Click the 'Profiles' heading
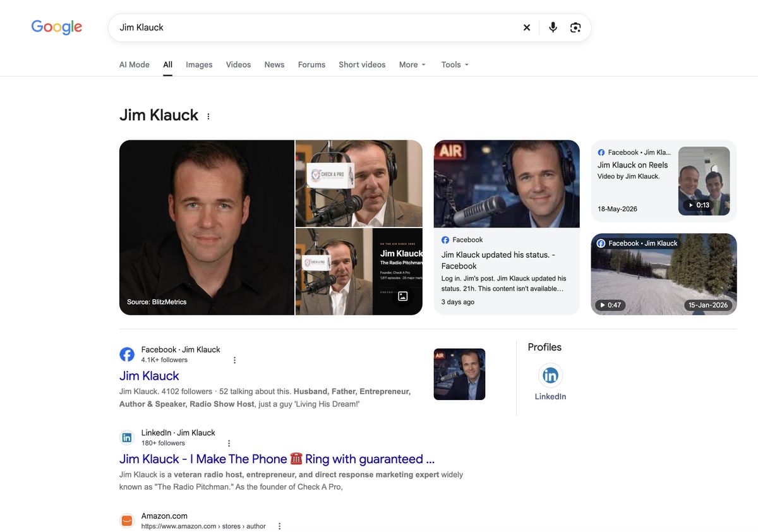Screen dimensions: 758x532 [x=544, y=347]
